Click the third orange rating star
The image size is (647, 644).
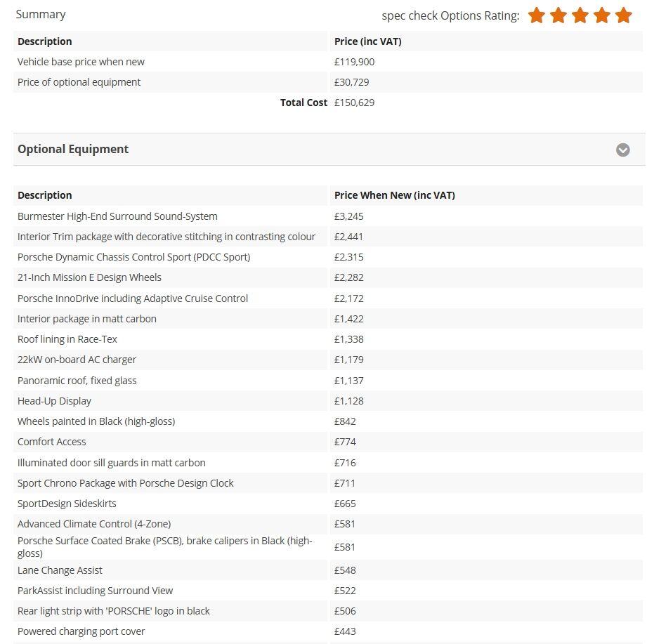click(580, 15)
